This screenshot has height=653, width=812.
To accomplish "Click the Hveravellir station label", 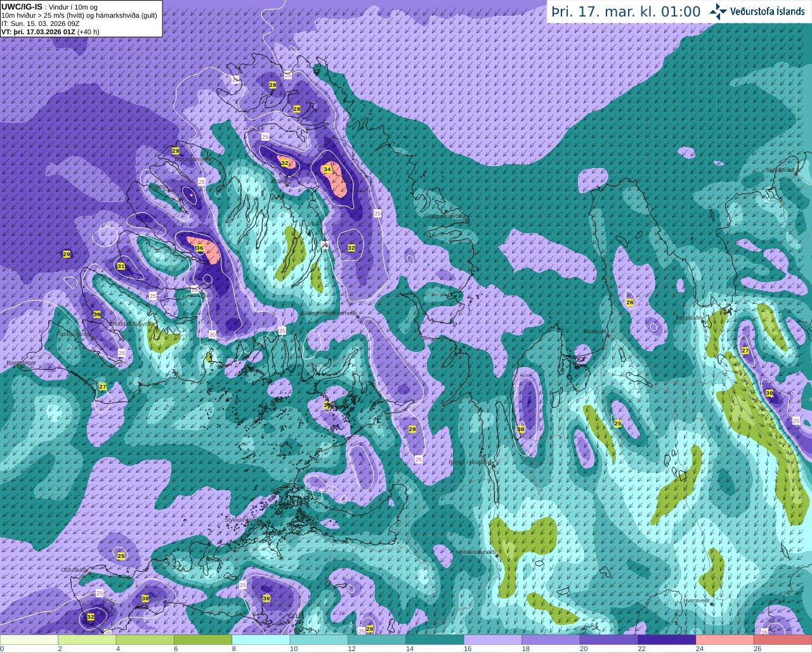I will pos(697,600).
